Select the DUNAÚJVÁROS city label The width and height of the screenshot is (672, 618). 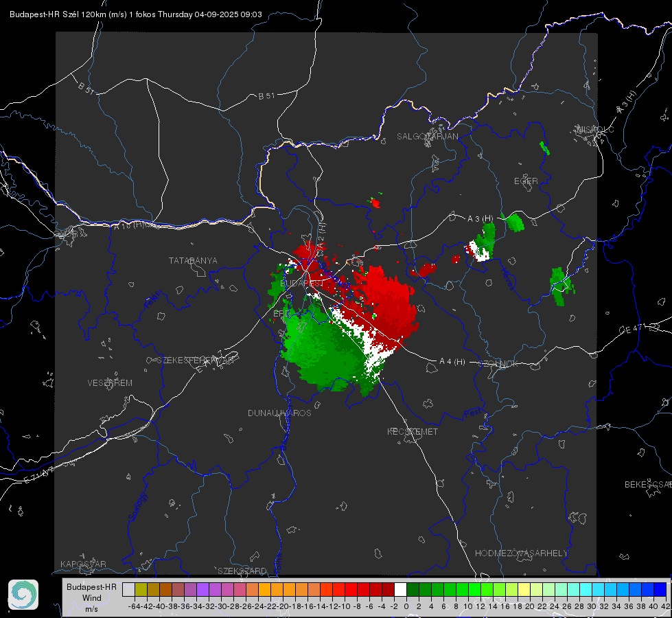point(279,413)
